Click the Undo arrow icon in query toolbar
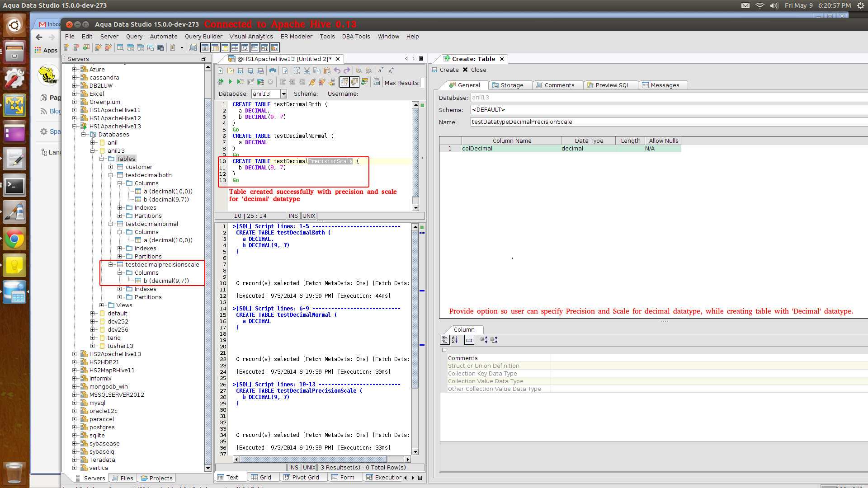Image resolution: width=868 pixels, height=488 pixels. coord(337,70)
